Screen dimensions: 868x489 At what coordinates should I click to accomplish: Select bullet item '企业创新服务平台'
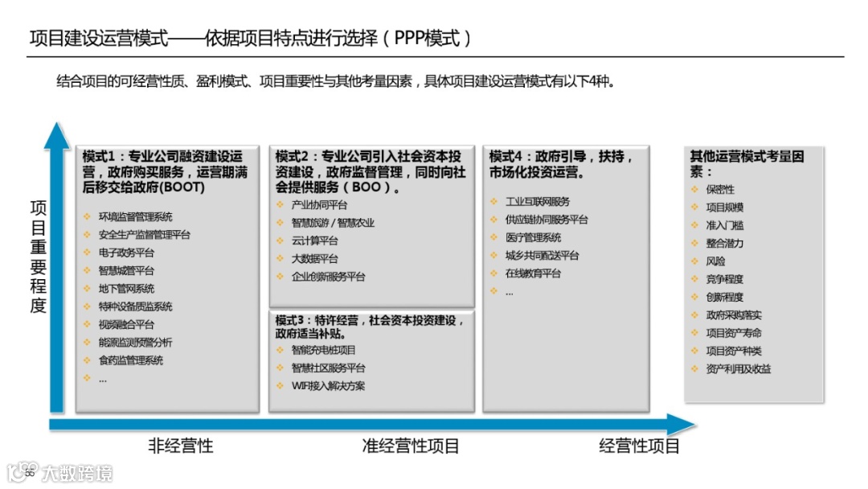click(328, 277)
